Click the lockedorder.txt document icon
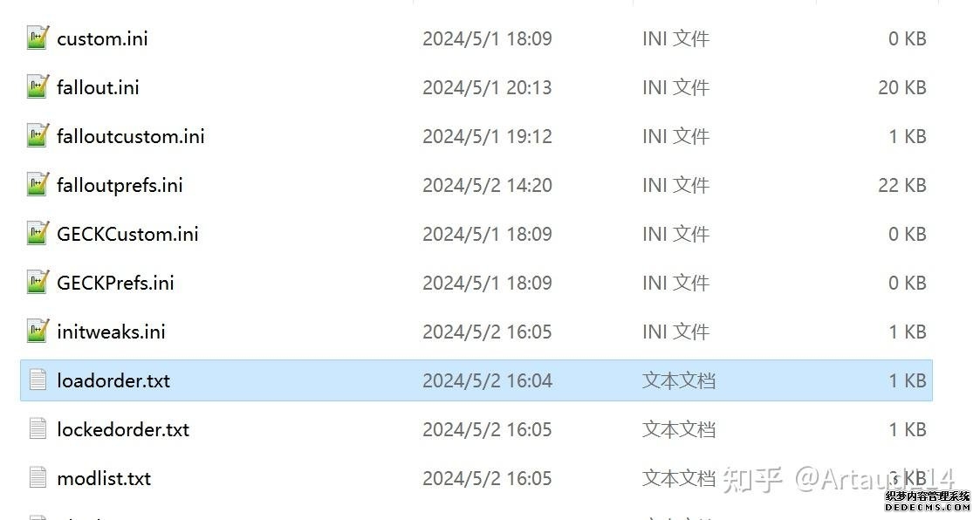The width and height of the screenshot is (980, 520). [x=38, y=428]
